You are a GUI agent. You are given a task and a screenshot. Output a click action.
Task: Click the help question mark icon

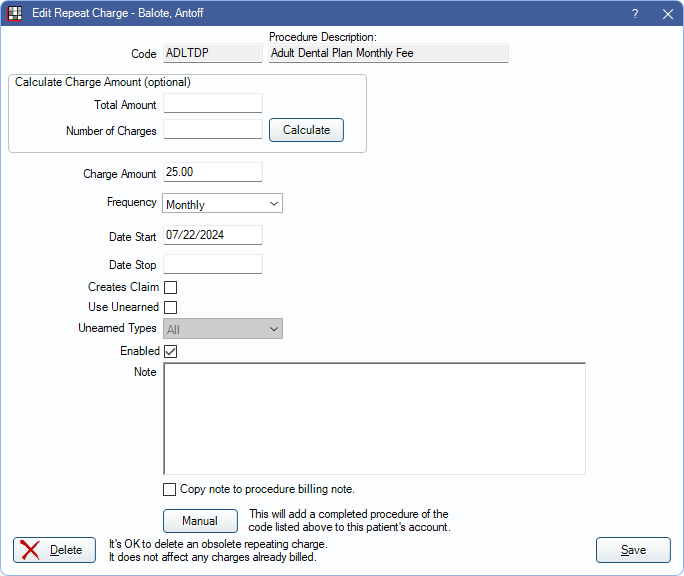click(635, 14)
